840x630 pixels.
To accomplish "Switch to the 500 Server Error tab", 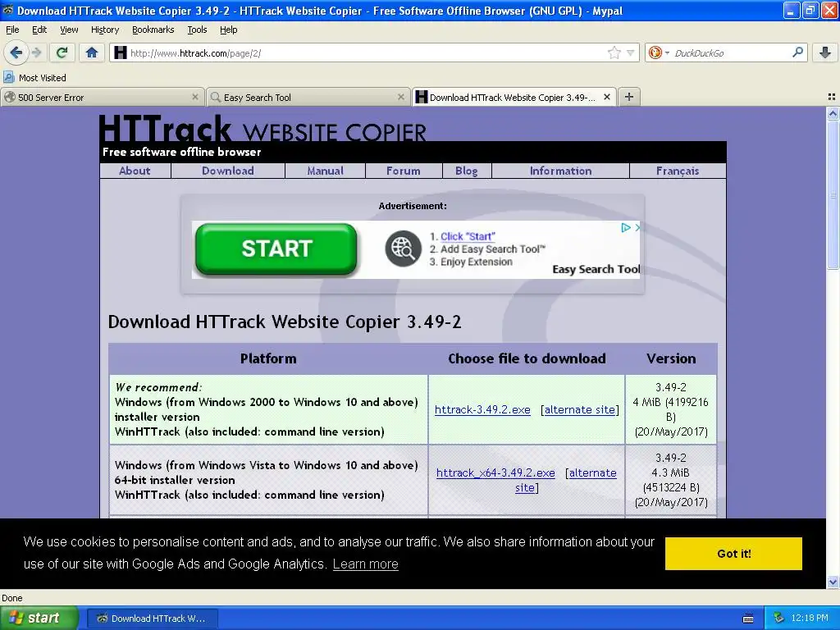I will [103, 97].
